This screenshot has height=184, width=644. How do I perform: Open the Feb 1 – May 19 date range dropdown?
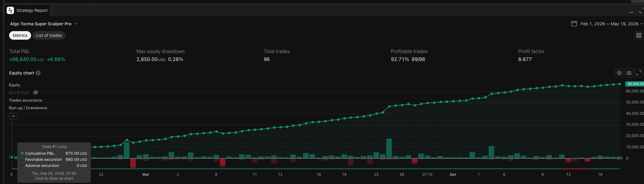click(612, 24)
